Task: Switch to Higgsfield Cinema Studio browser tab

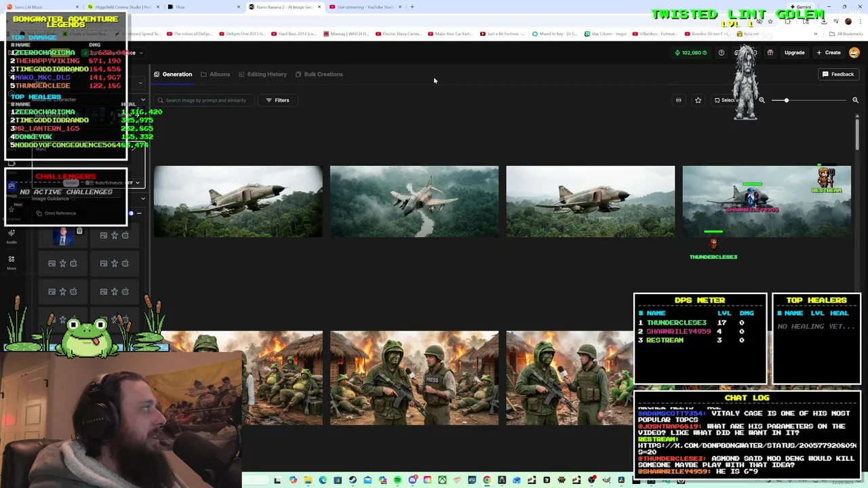Action: [x=123, y=7]
